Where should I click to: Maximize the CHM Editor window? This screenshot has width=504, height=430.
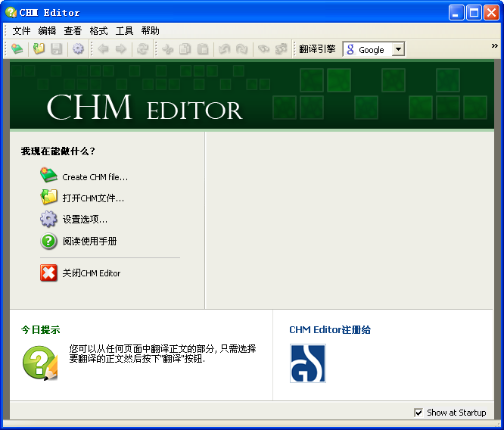pos(474,13)
